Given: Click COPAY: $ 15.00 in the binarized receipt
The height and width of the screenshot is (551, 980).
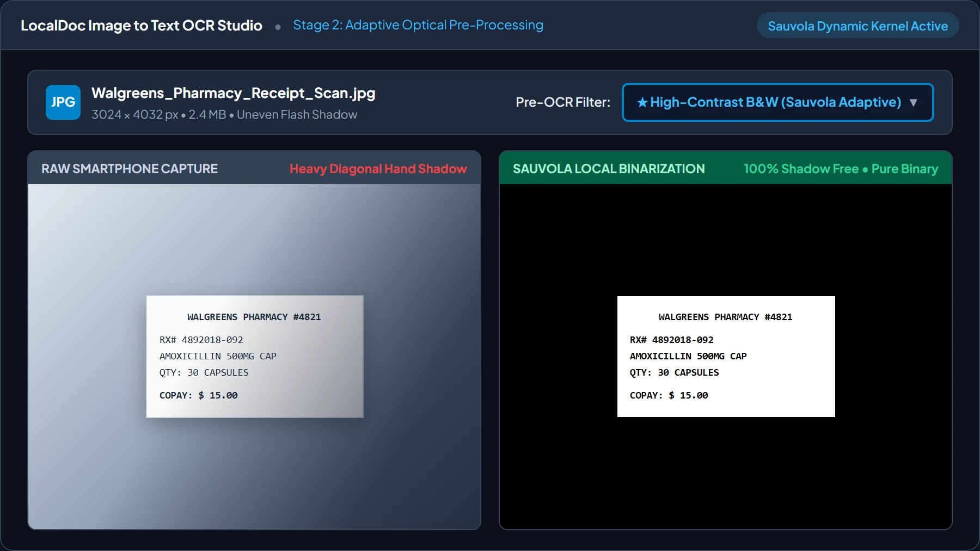Looking at the screenshot, I should tap(669, 395).
